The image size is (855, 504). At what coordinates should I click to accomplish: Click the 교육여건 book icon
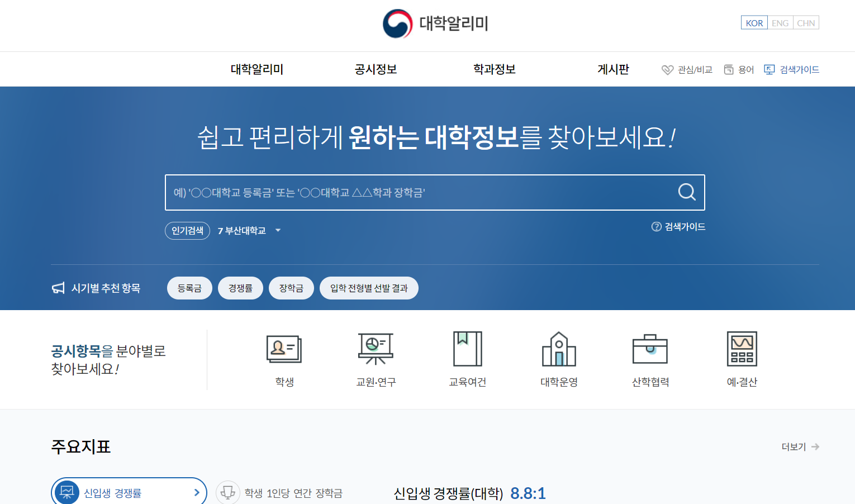point(467,349)
